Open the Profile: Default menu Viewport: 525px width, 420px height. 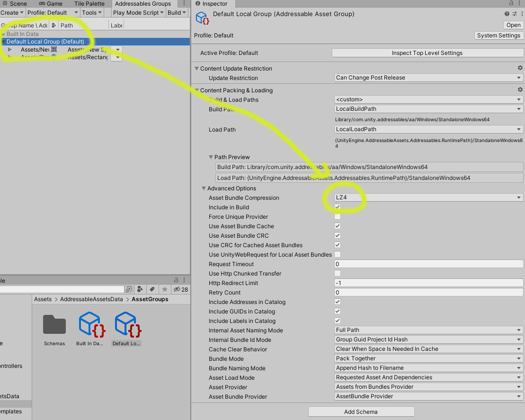(x=52, y=12)
